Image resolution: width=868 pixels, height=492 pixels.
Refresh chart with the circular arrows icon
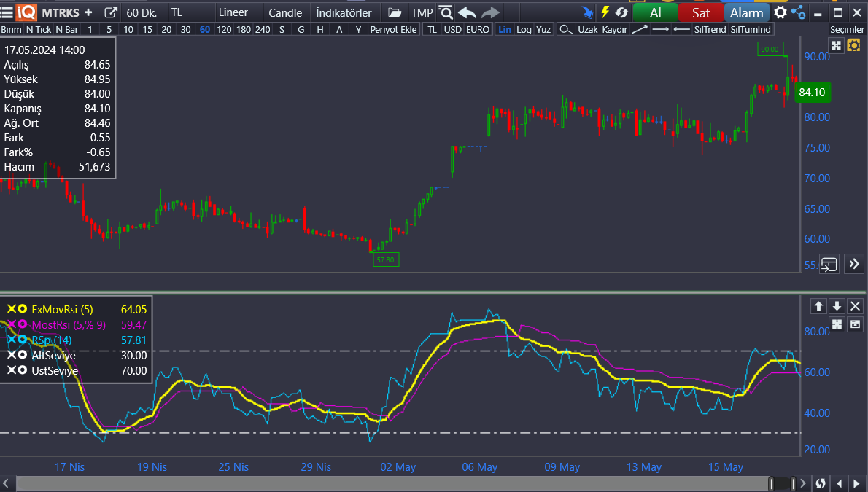coord(622,12)
